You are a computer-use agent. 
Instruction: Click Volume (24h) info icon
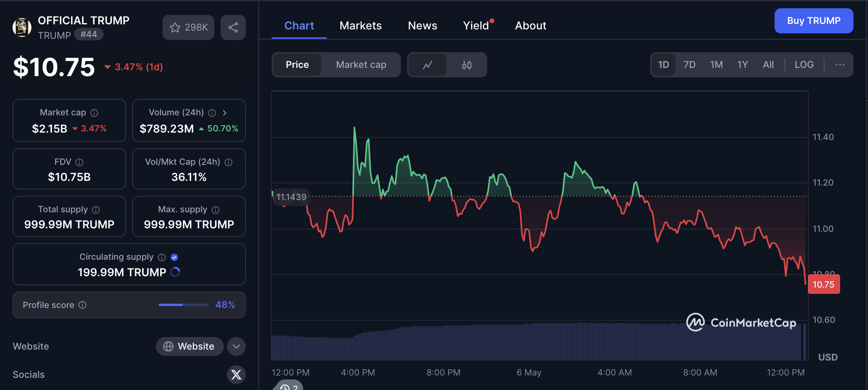click(212, 113)
